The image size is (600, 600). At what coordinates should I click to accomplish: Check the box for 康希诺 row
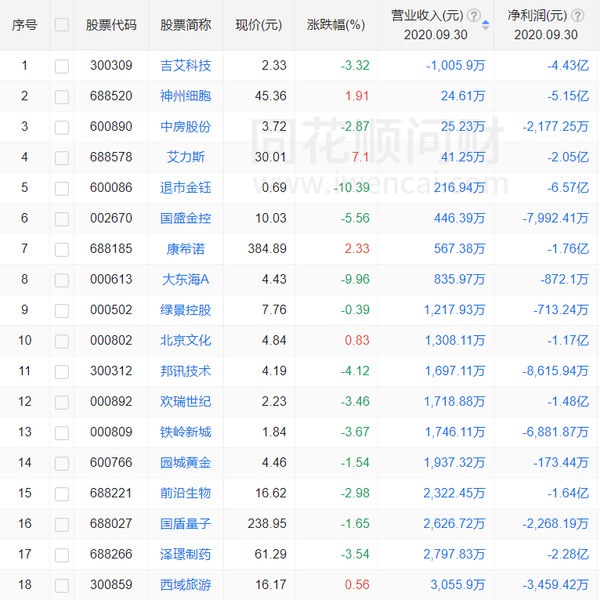62,249
